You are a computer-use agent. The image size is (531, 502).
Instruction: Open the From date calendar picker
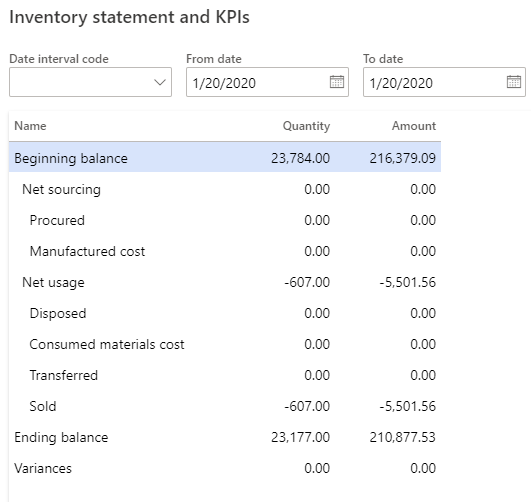pos(337,82)
